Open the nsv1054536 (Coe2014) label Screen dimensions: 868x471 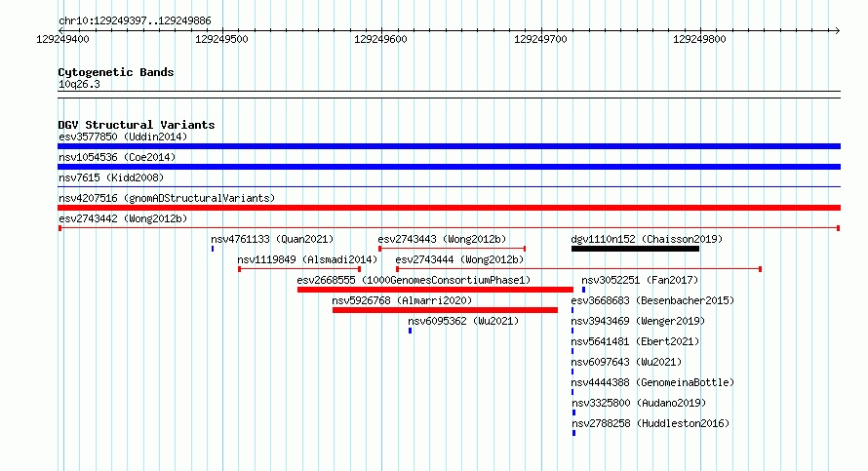[117, 157]
